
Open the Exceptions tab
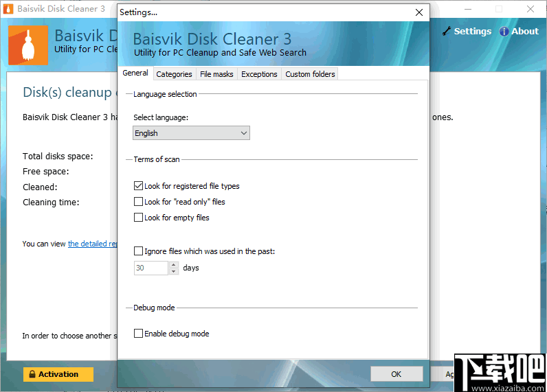point(259,74)
